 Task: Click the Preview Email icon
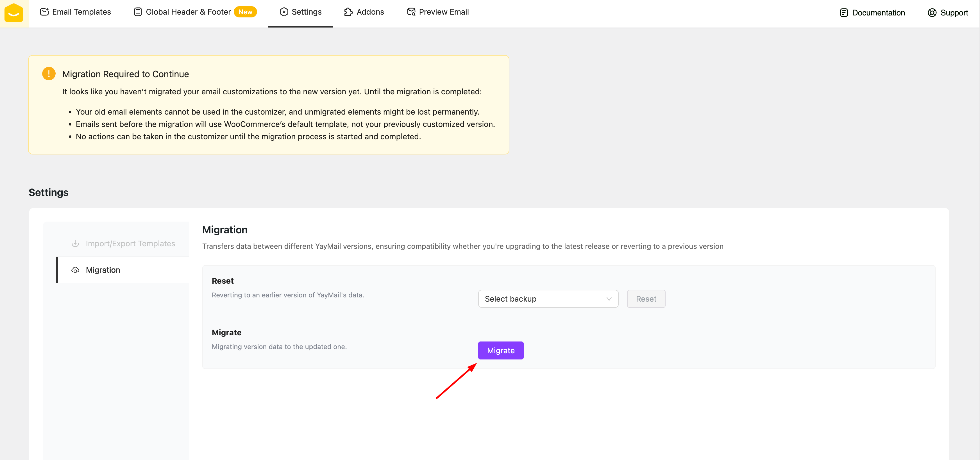411,12
